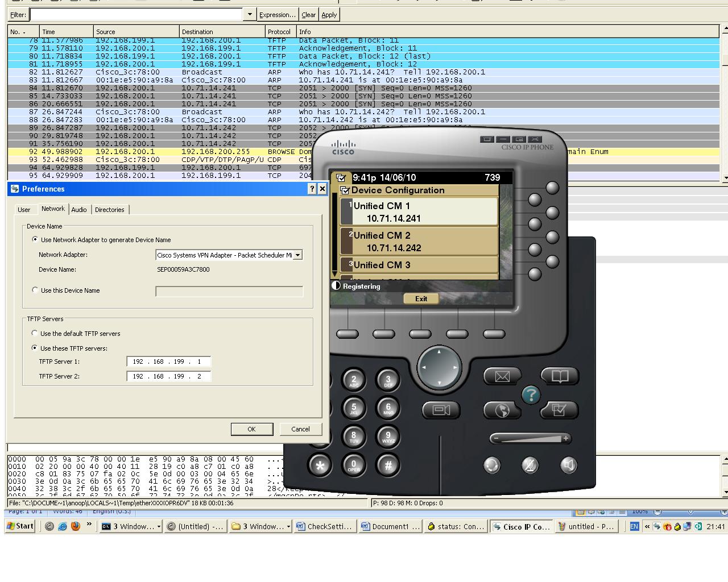Click the Preferences dialog help (?) button
Screen dimensions: 728x582
(x=312, y=189)
